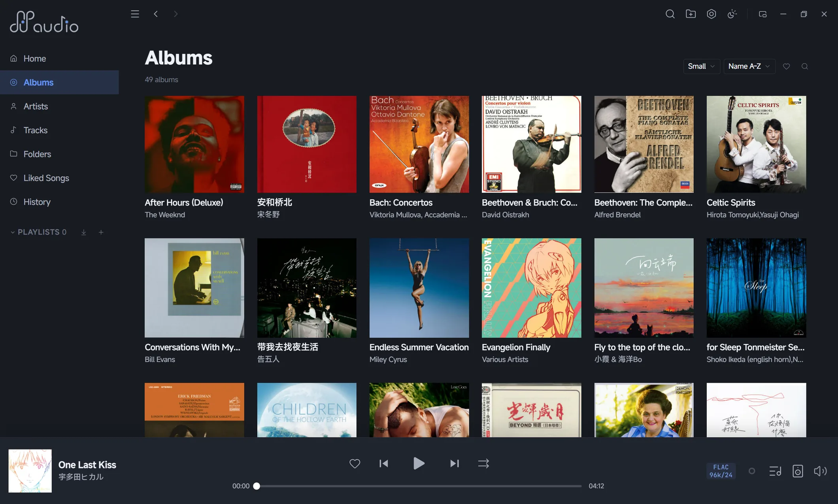Open the 带我去找夜生活 album cover

pos(307,288)
